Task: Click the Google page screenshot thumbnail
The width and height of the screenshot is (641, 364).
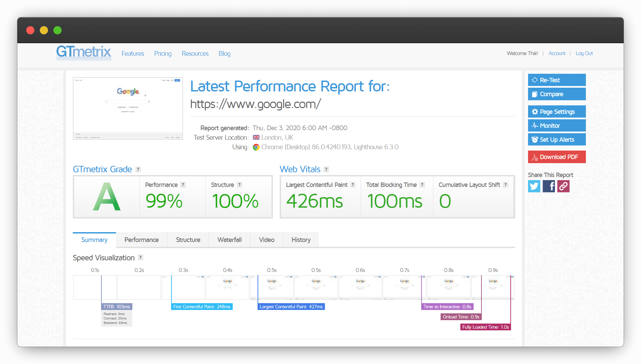Action: 128,108
